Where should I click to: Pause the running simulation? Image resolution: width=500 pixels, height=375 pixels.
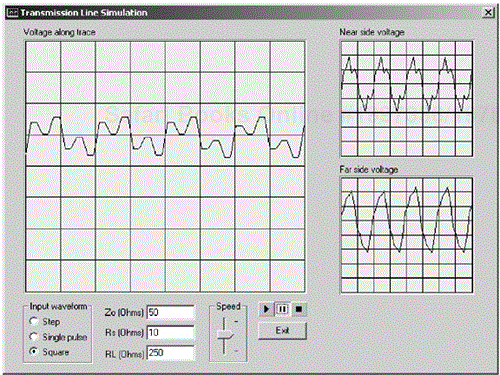coord(282,309)
